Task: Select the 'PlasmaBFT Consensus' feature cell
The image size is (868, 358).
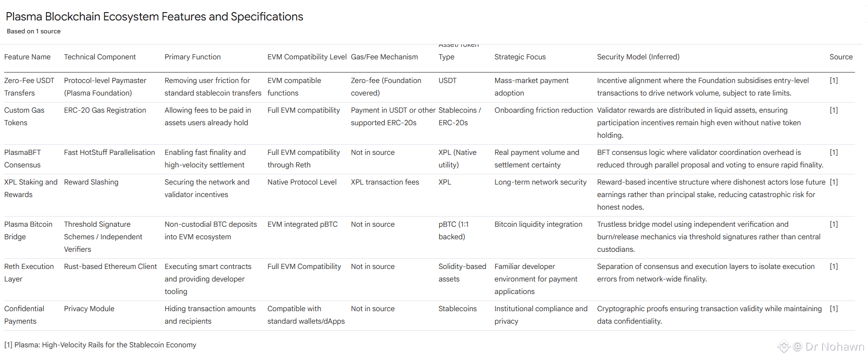Action: click(22, 159)
